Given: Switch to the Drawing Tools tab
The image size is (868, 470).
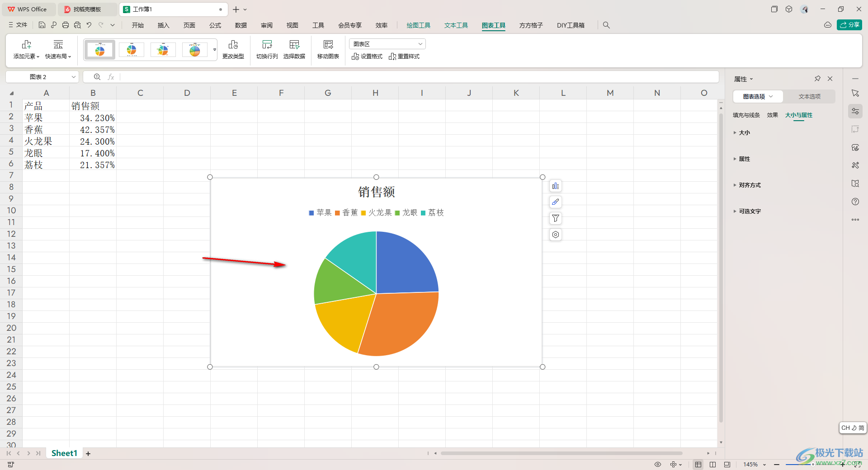Looking at the screenshot, I should (418, 25).
